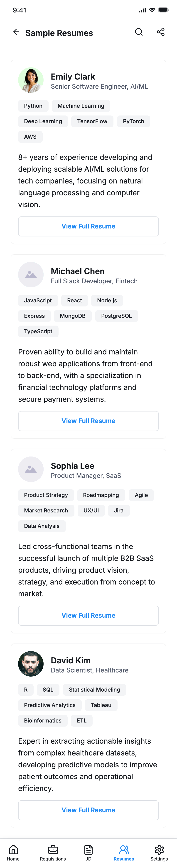View Michael Chen's full resume
The height and width of the screenshot is (868, 177).
point(88,421)
